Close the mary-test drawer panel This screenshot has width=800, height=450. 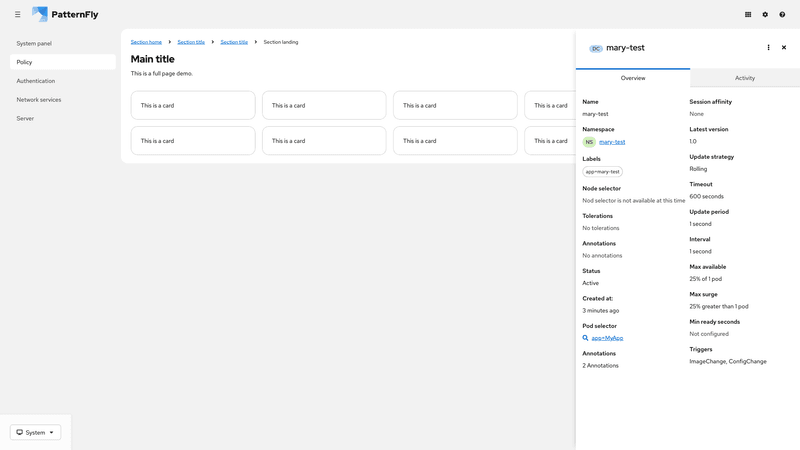pyautogui.click(x=784, y=47)
